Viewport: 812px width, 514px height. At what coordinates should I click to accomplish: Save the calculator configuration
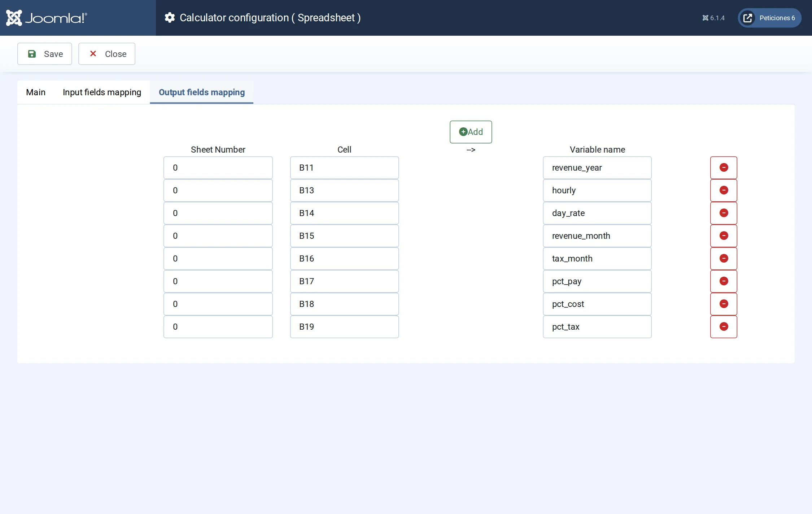pyautogui.click(x=45, y=54)
